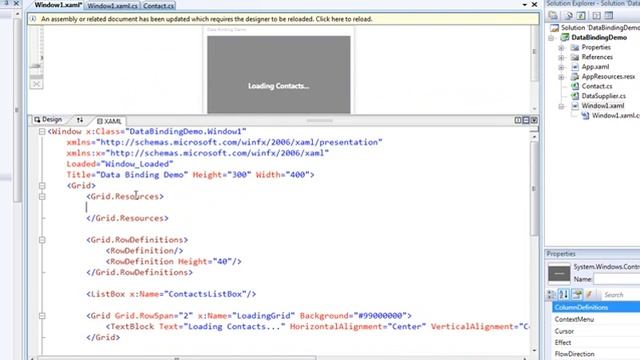Screen dimensions: 640x360
Task: Click the vertical split pane icon
Action: (x=518, y=120)
